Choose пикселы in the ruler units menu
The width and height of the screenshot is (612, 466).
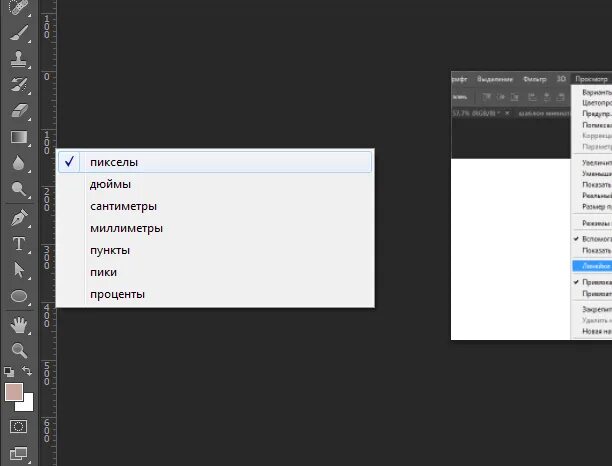pos(215,162)
